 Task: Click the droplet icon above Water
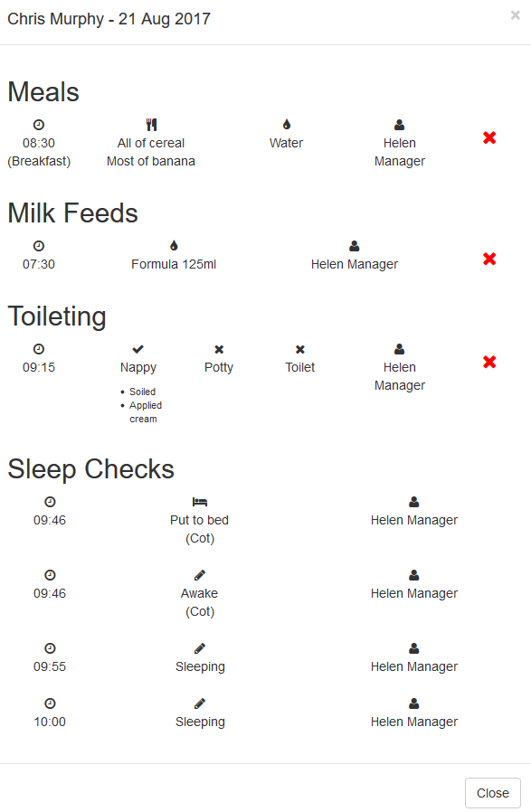[287, 124]
